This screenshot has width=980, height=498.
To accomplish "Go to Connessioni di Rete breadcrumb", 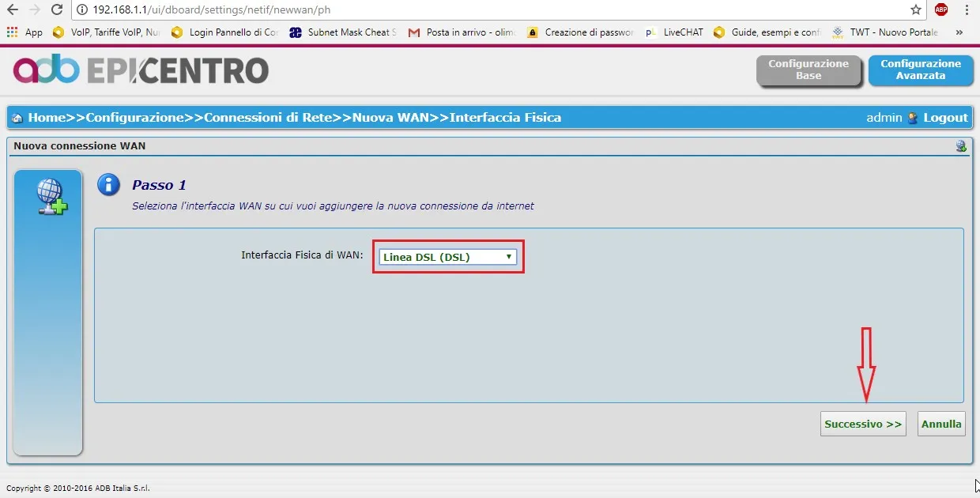I will (x=267, y=117).
